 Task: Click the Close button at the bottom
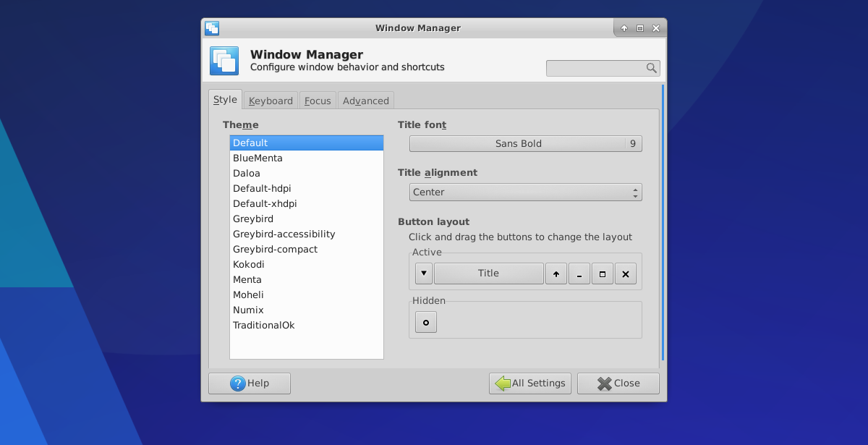pyautogui.click(x=618, y=383)
